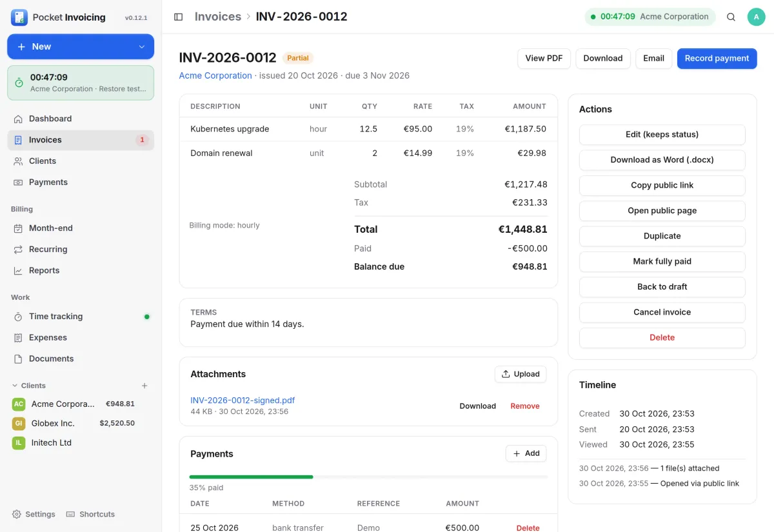Click the Dashboard icon in the sidebar

coord(19,119)
